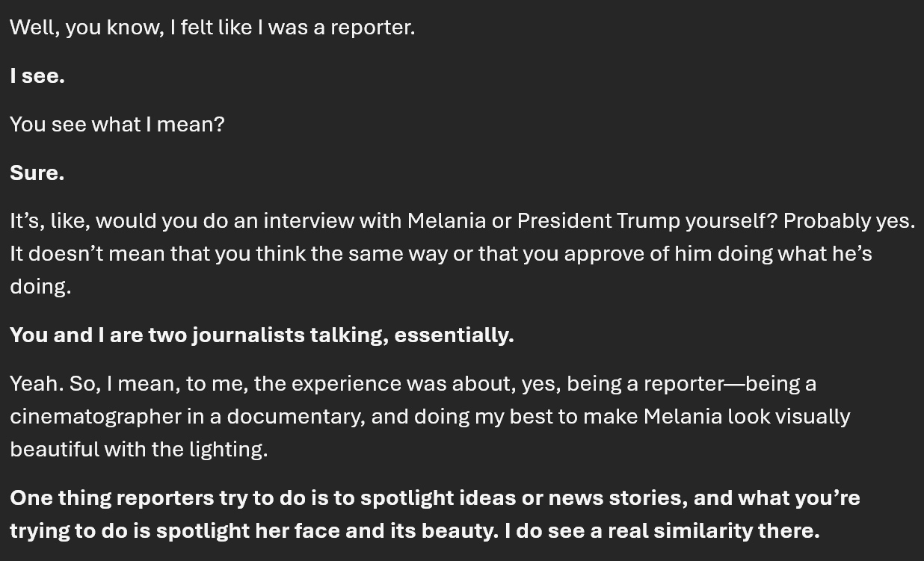The height and width of the screenshot is (561, 924).
Task: Click the question "You see what I mean?"
Action: 117,125
